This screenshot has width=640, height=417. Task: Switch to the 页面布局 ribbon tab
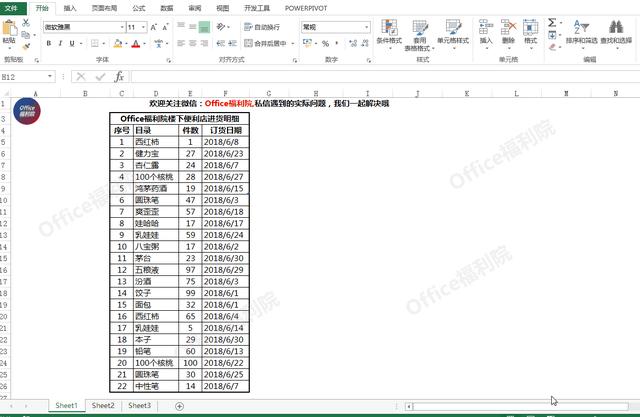pyautogui.click(x=104, y=8)
